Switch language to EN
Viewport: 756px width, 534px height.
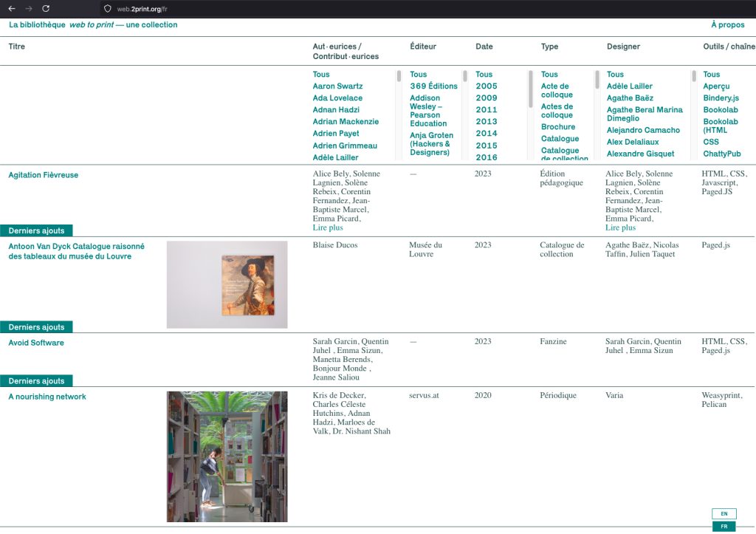coord(724,513)
